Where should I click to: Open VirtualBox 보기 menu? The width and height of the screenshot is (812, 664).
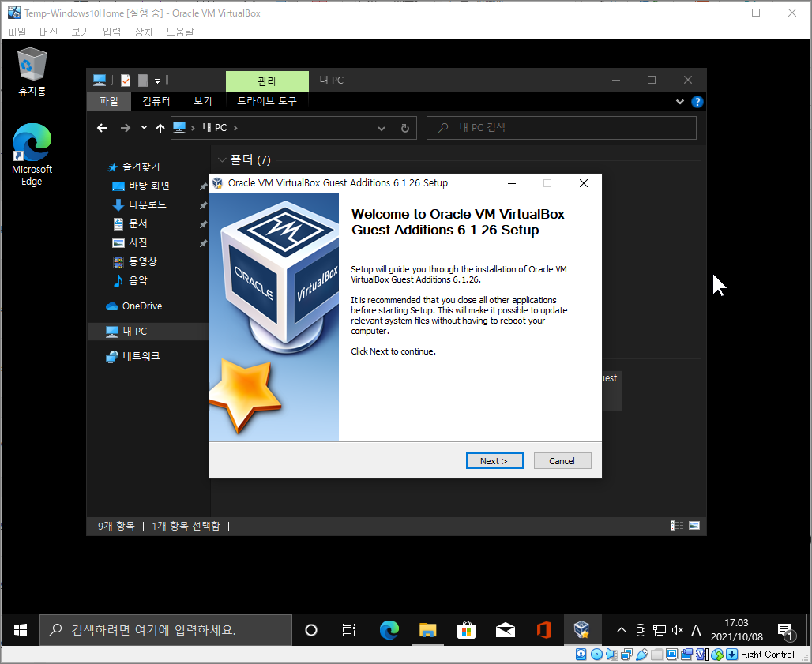point(81,32)
